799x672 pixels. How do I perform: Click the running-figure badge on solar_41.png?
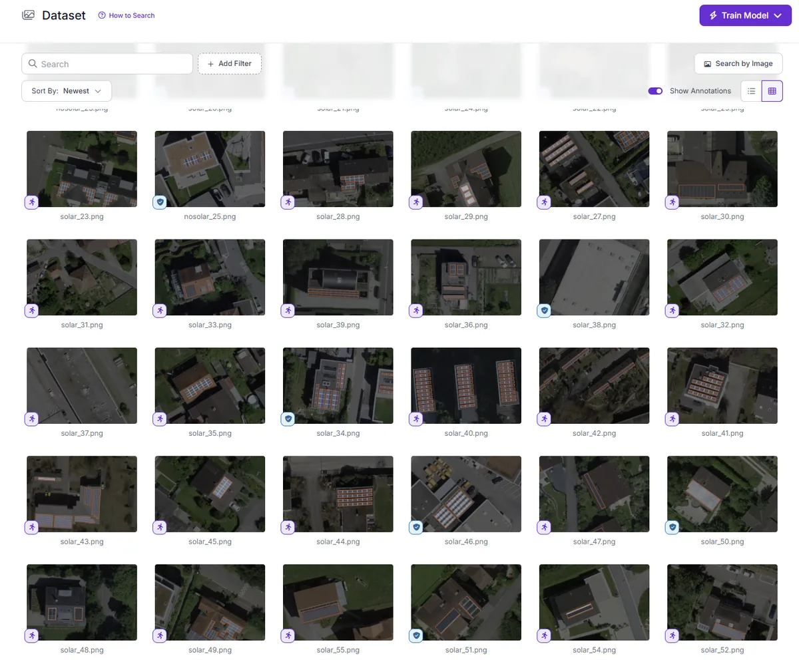[x=672, y=419]
